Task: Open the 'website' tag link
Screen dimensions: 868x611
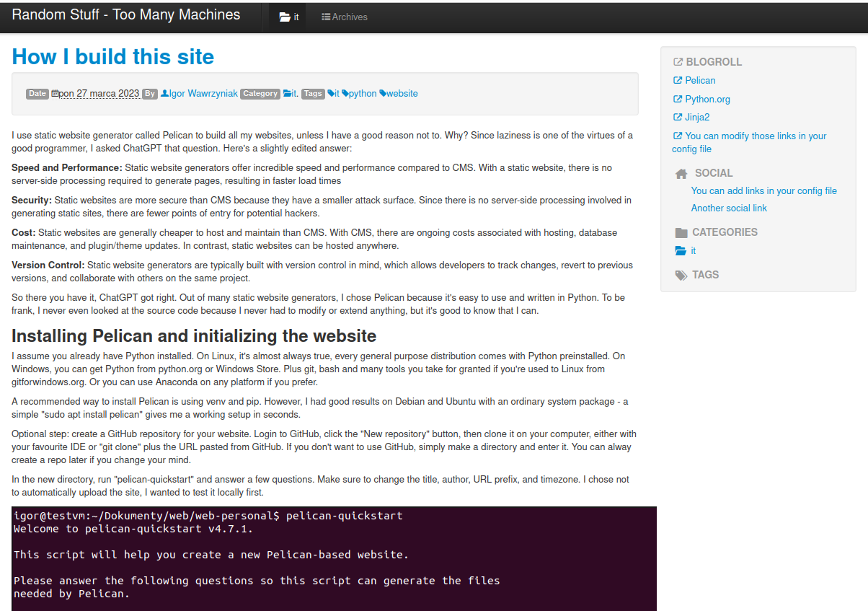Action: coord(402,94)
